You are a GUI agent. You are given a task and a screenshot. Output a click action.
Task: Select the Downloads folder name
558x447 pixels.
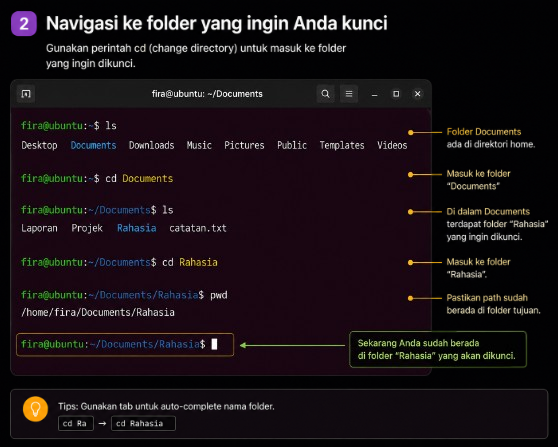coord(152,145)
